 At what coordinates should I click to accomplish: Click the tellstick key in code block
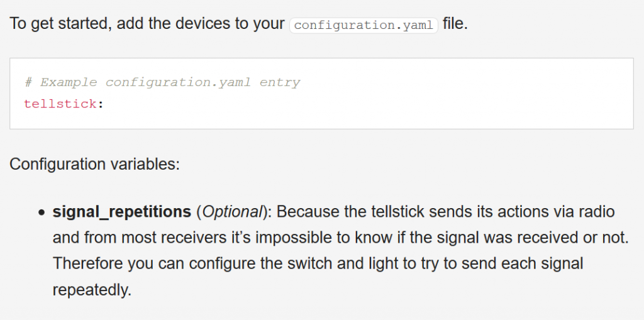[x=60, y=104]
